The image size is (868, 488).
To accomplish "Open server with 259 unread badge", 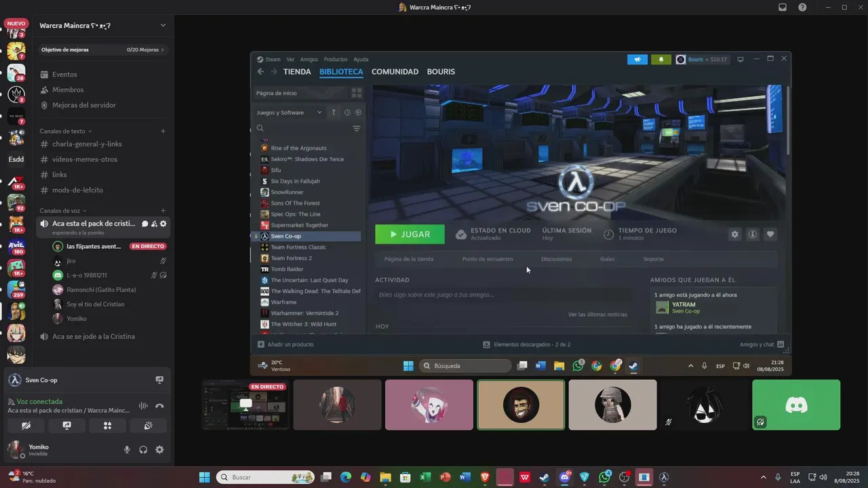I will point(16,290).
